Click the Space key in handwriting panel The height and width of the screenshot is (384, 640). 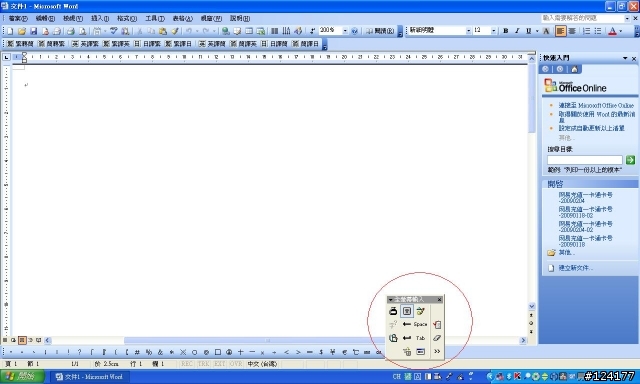point(420,324)
